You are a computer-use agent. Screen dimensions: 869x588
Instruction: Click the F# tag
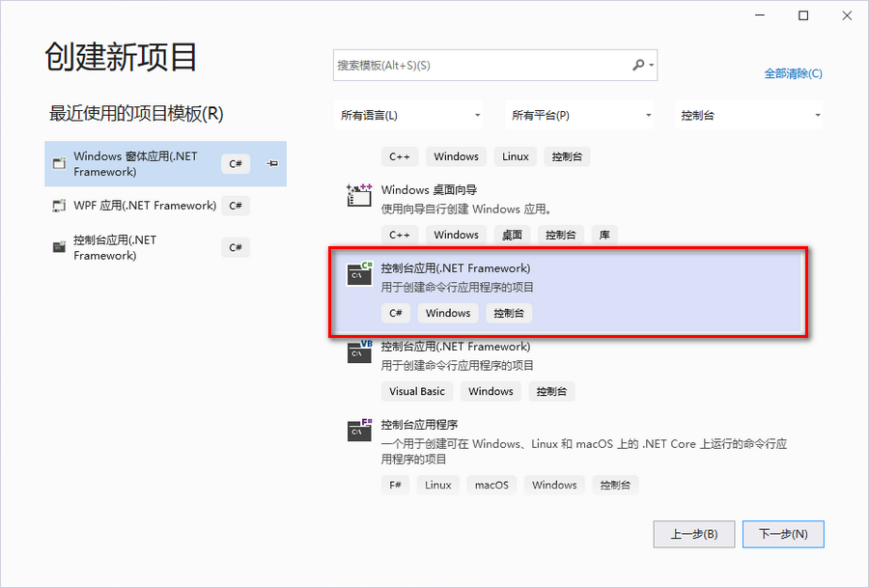point(395,485)
